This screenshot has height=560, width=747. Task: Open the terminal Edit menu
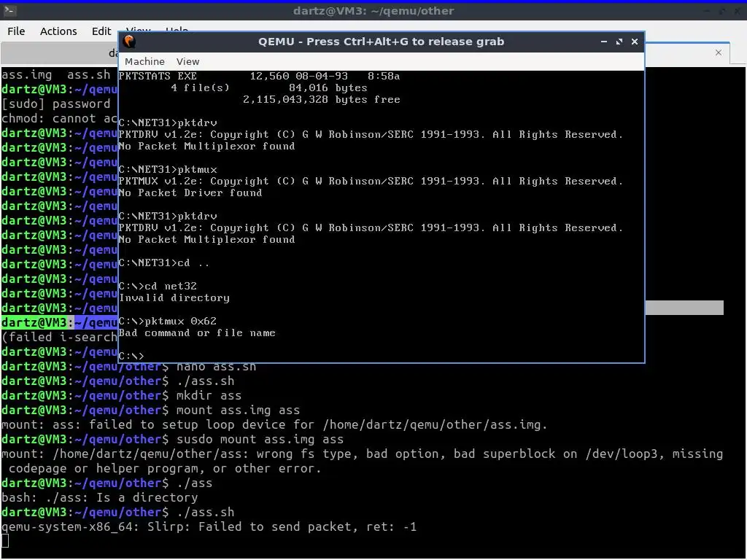coord(101,31)
